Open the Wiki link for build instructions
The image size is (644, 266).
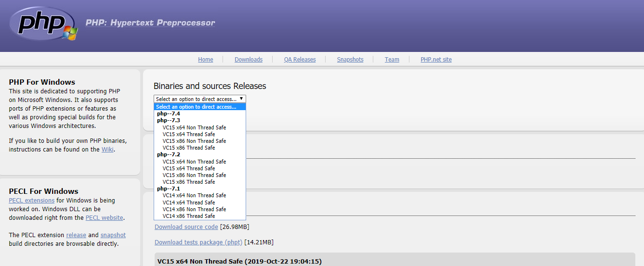[107, 150]
